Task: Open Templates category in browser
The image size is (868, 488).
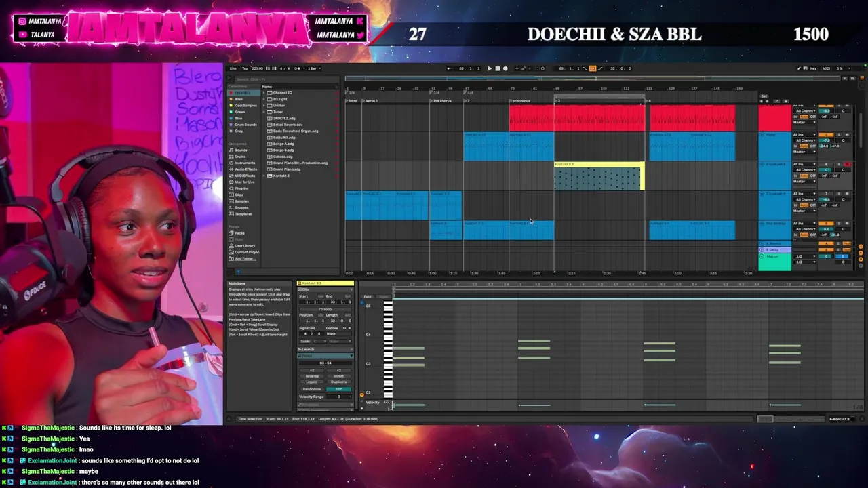Action: point(243,214)
